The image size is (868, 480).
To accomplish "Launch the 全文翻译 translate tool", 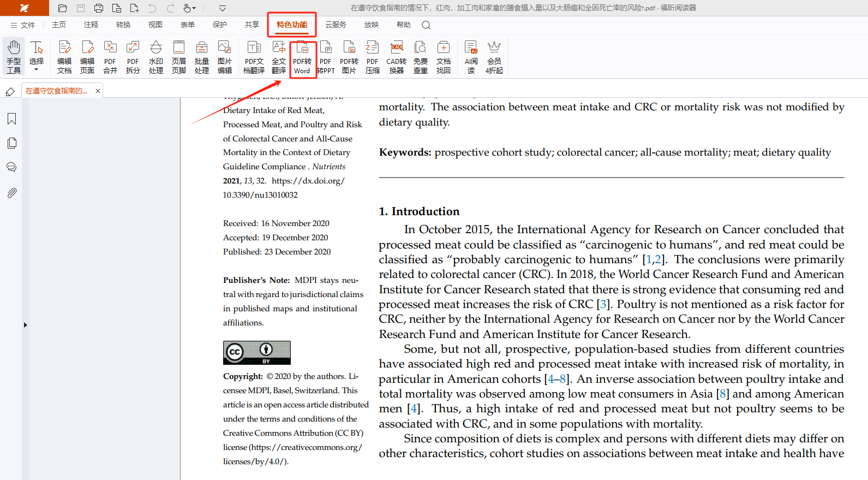I will pyautogui.click(x=279, y=57).
